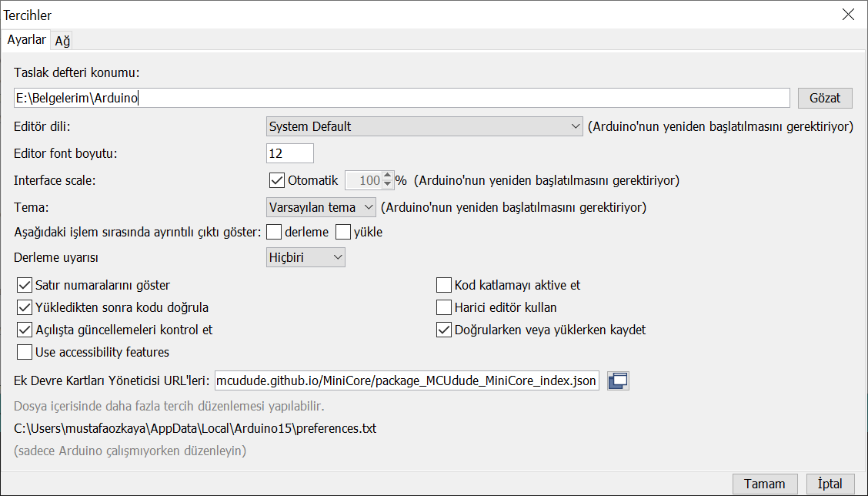The width and height of the screenshot is (868, 496).
Task: Enable Kod katlamayı aktive et checkbox
Action: [444, 286]
